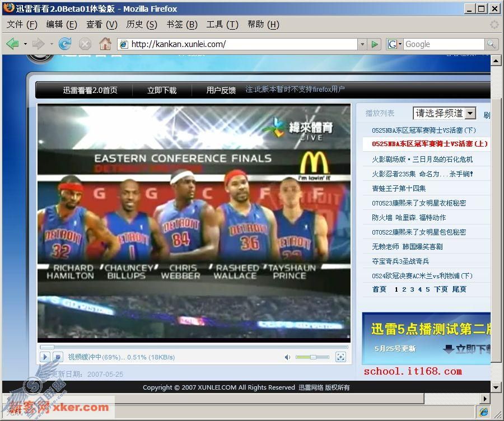Open the Forward history dropdown arrow
The image size is (504, 421).
click(52, 44)
